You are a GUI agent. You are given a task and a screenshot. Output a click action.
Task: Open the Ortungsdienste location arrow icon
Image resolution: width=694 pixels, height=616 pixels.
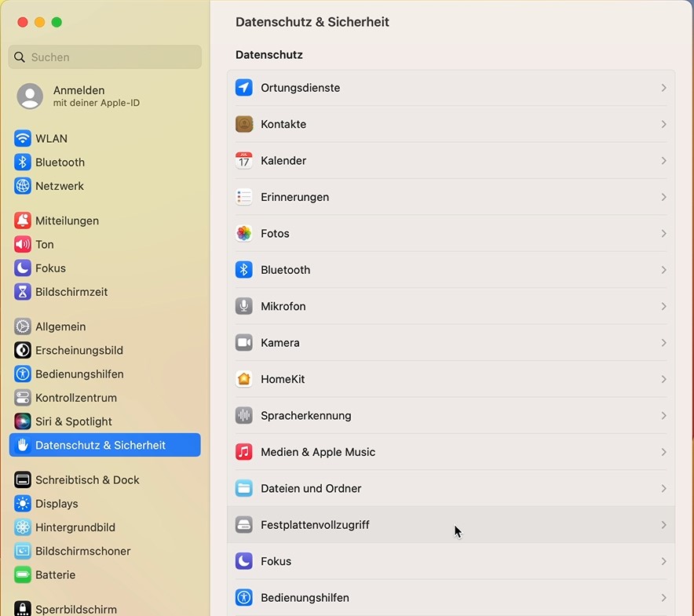point(244,88)
